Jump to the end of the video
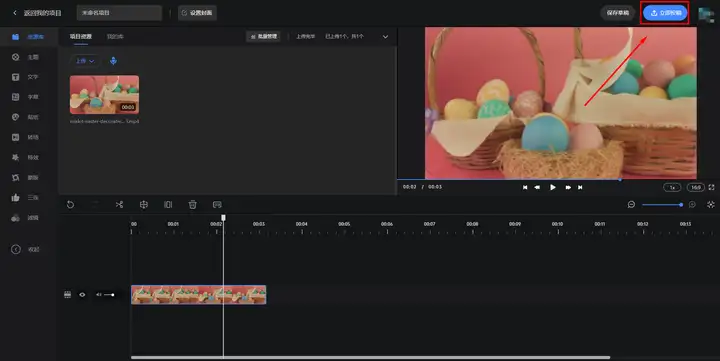The height and width of the screenshot is (361, 720). [580, 187]
